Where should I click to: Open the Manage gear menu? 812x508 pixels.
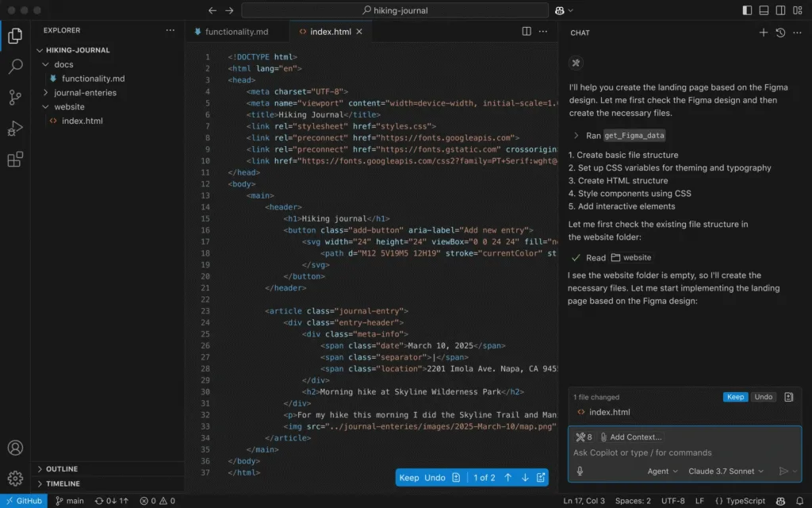(15, 479)
